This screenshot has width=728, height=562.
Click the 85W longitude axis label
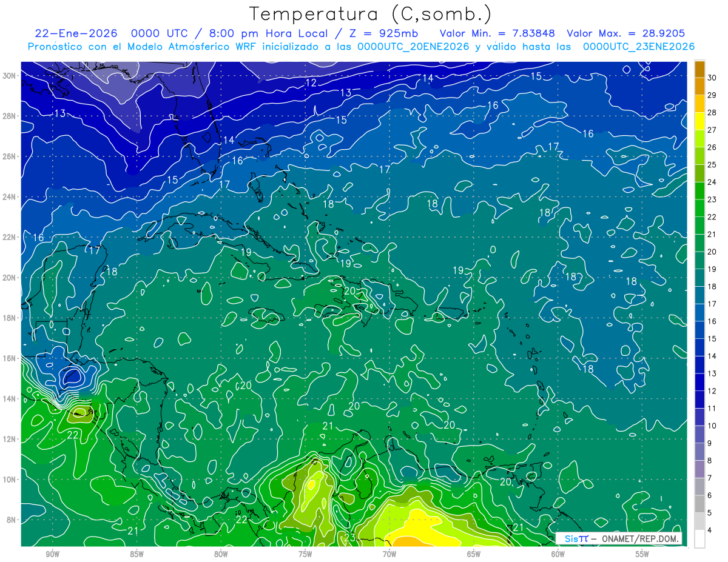(x=136, y=554)
